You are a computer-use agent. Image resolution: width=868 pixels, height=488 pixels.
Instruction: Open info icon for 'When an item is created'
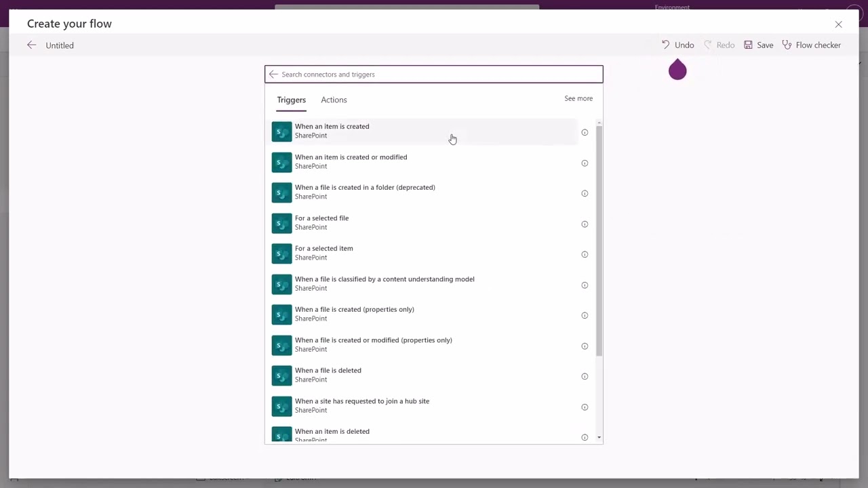coord(585,132)
